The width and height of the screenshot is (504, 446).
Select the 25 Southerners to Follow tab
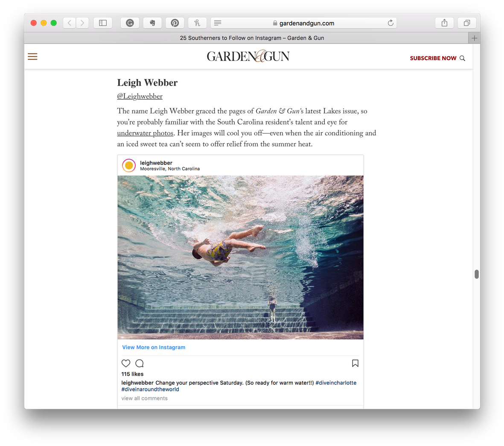click(252, 38)
